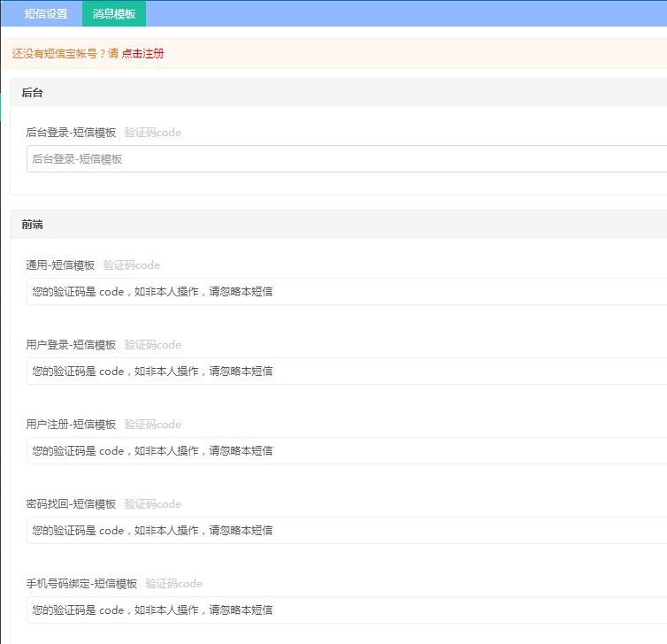Select the 用户注册-短信模板 input field
The height and width of the screenshot is (644, 667).
click(345, 451)
